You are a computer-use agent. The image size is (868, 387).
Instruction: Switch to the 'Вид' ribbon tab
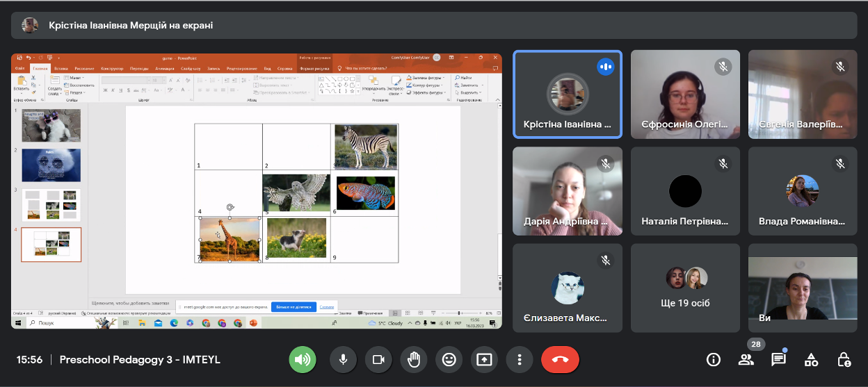click(x=267, y=69)
